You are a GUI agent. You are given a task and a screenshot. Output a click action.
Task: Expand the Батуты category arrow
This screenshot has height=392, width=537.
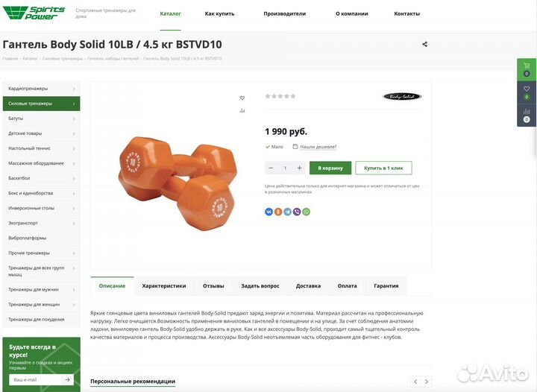tap(74, 118)
